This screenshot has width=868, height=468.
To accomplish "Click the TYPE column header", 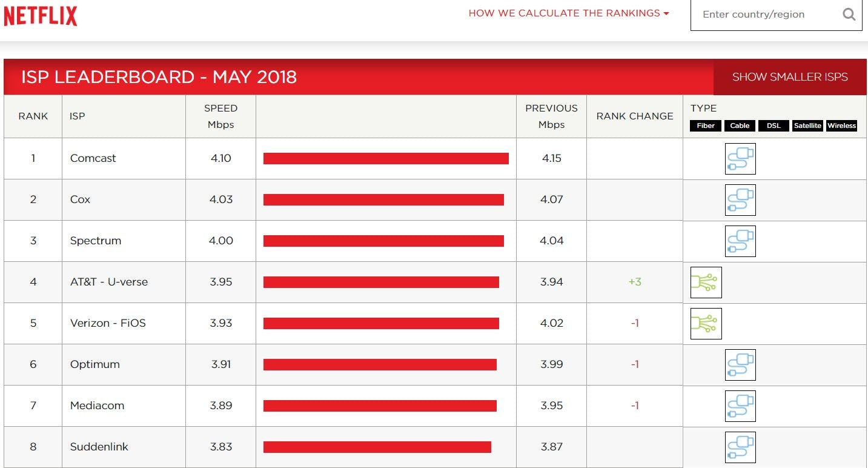I will click(703, 109).
